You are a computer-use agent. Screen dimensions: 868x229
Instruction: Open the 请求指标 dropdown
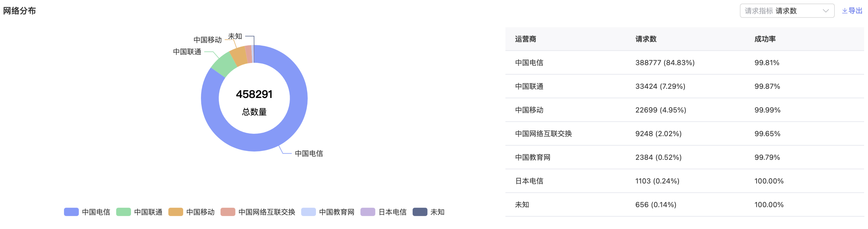click(x=787, y=11)
